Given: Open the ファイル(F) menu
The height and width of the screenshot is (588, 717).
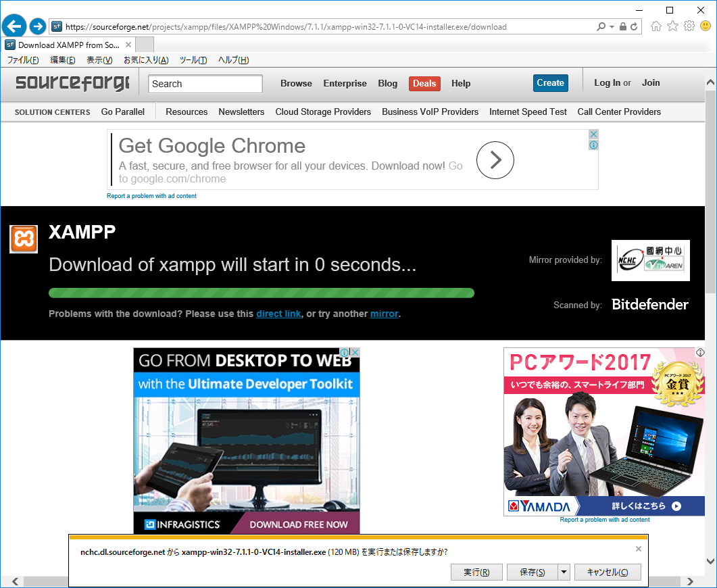Looking at the screenshot, I should tap(23, 60).
